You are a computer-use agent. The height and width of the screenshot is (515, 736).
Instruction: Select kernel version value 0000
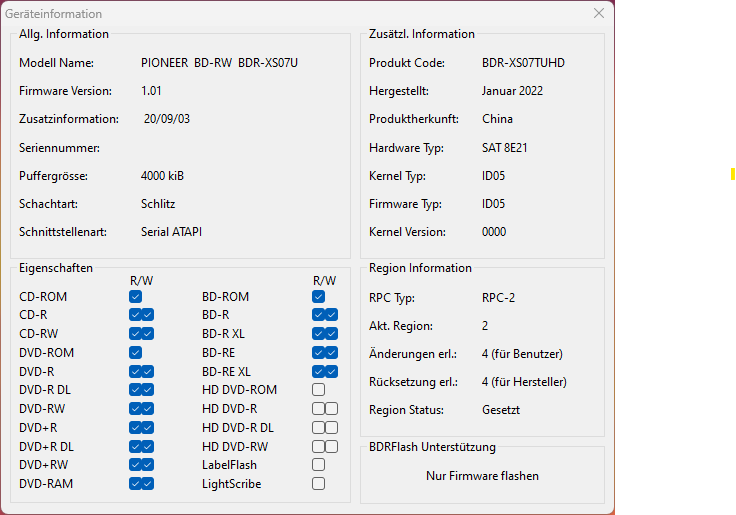coord(494,232)
